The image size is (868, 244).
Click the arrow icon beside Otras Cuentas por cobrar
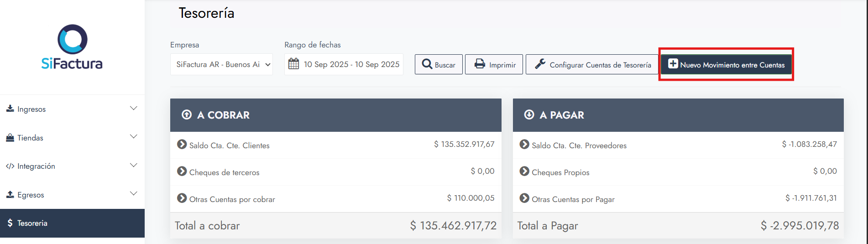[x=182, y=198]
